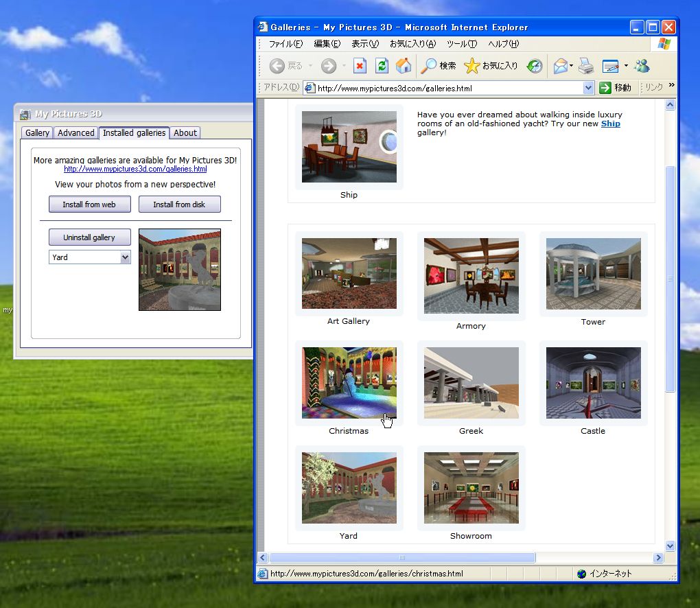The image size is (700, 608).
Task: Open the 編集(E) menu
Action: [x=327, y=44]
